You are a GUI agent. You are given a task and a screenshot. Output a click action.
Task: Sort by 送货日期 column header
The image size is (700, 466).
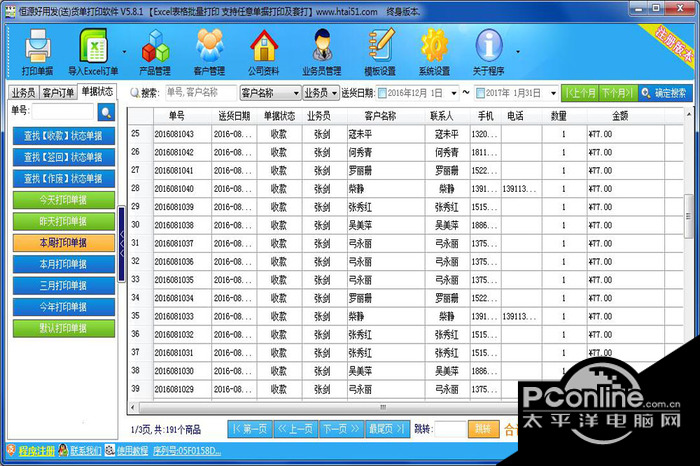click(x=234, y=116)
